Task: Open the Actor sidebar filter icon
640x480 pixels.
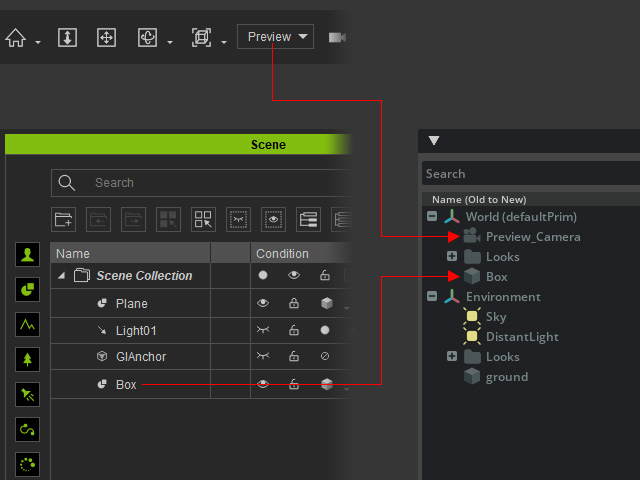Action: pyautogui.click(x=27, y=254)
